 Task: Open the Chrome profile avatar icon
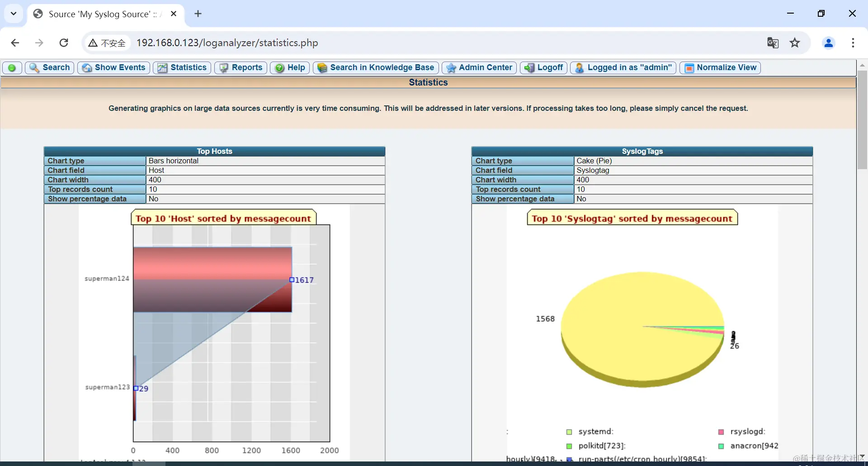click(829, 43)
